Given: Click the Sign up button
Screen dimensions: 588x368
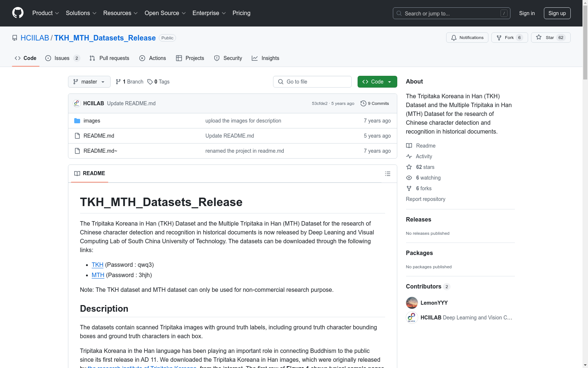Looking at the screenshot, I should point(557,13).
